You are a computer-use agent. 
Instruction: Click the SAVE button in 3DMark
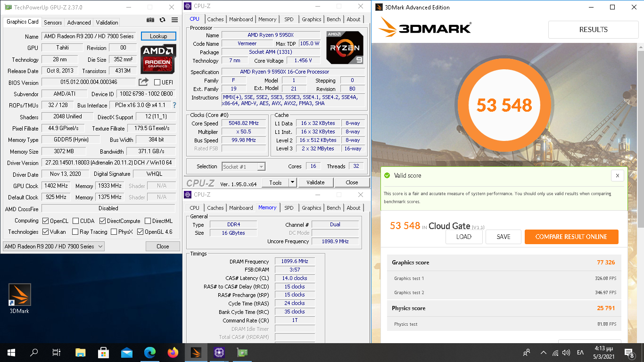[x=504, y=237]
